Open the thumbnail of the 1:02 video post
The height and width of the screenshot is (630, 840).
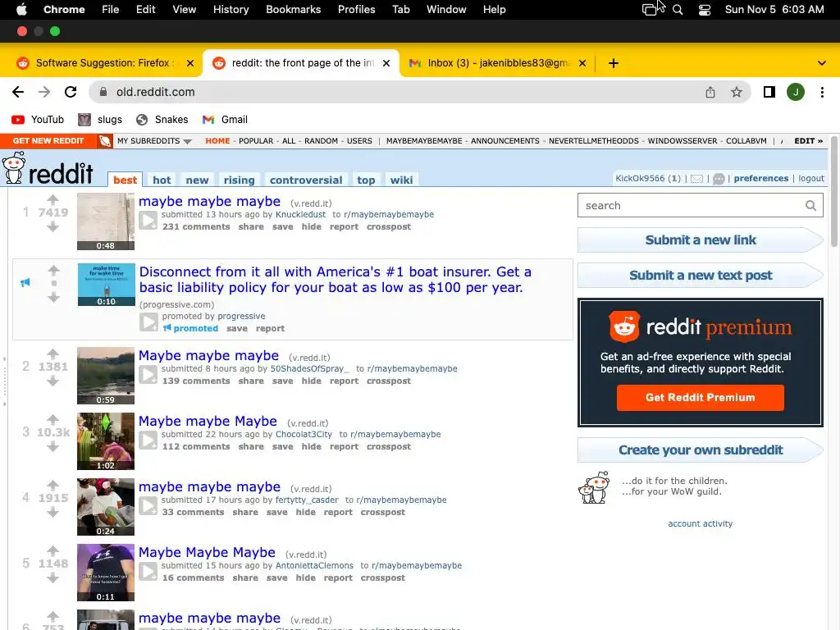106,441
